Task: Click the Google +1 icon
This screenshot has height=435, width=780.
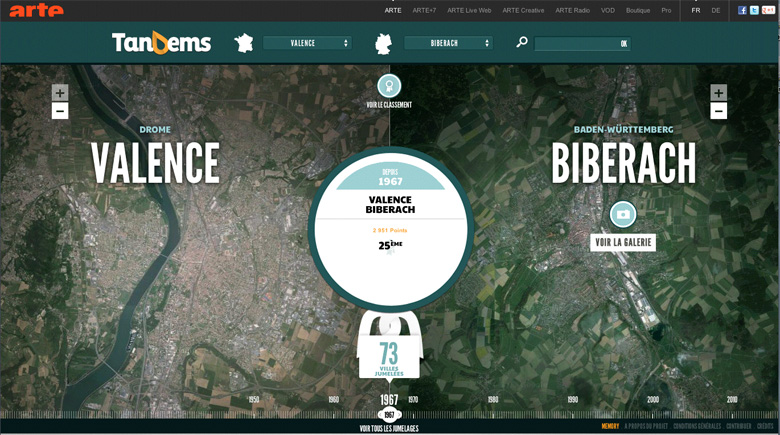Action: 768,10
